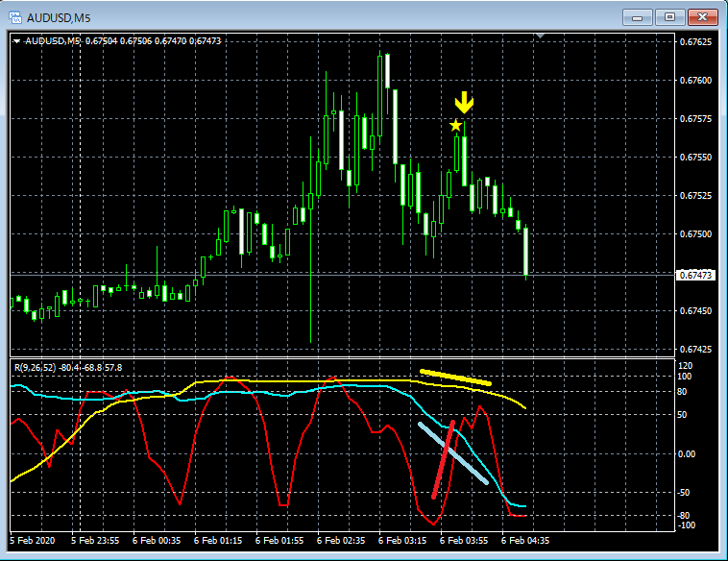Image resolution: width=728 pixels, height=561 pixels.
Task: Click time label 6 Feb 04:35
Action: point(525,541)
